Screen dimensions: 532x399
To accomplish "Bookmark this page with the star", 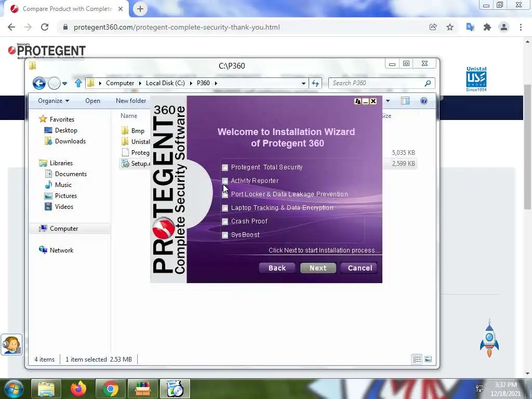I will pos(450,27).
